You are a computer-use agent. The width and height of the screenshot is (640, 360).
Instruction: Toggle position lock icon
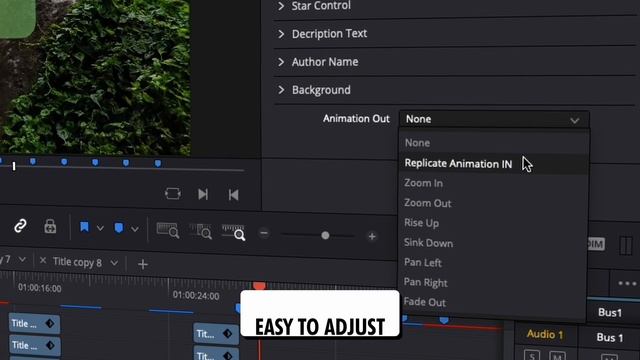click(x=50, y=226)
